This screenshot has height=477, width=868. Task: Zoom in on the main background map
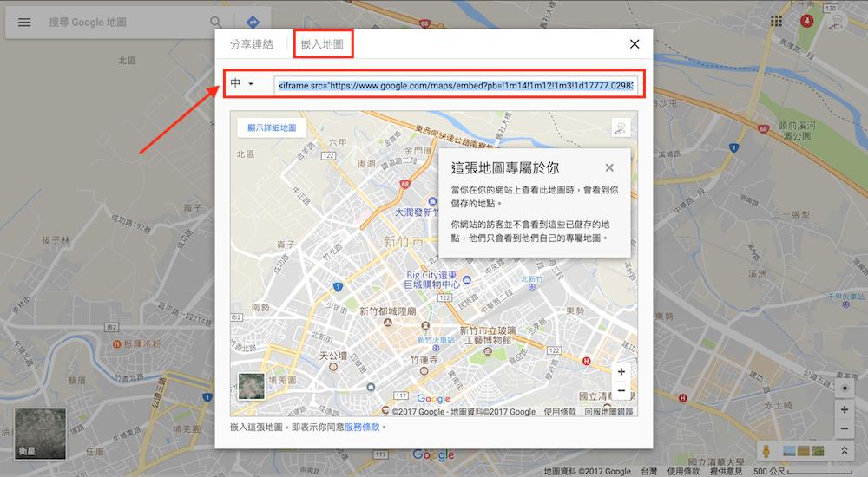tap(844, 409)
